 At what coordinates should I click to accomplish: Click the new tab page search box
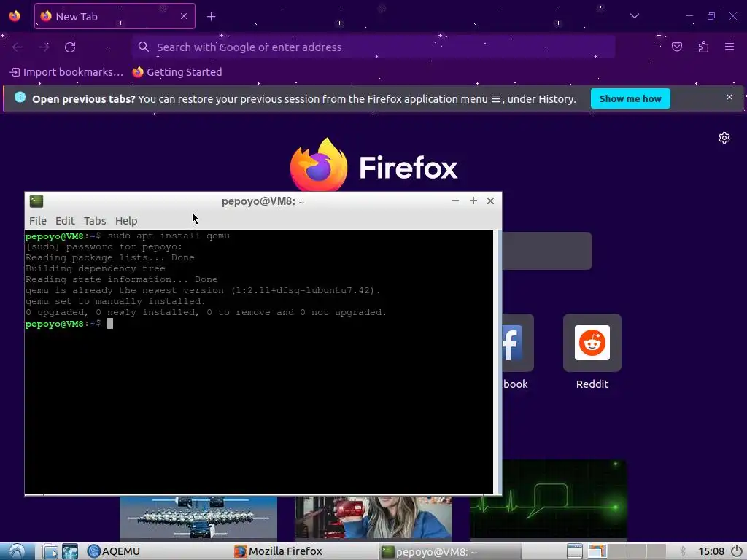(547, 251)
